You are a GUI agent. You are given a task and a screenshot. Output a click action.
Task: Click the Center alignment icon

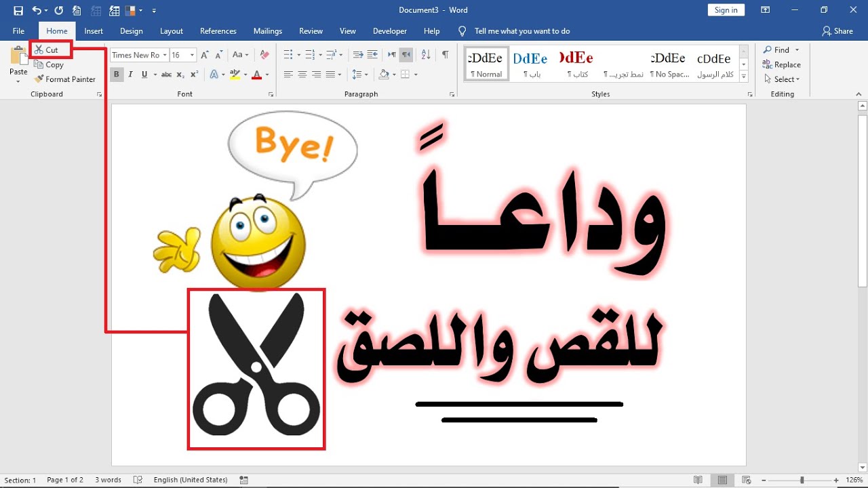point(302,75)
